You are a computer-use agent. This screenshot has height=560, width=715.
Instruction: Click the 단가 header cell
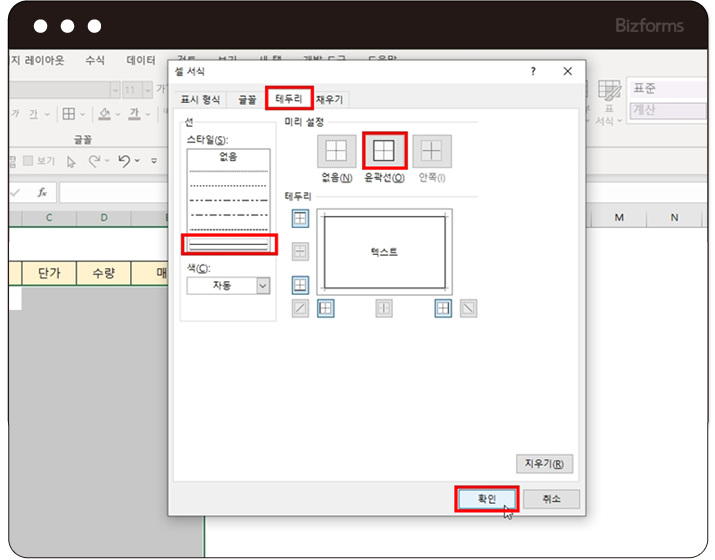pos(49,273)
